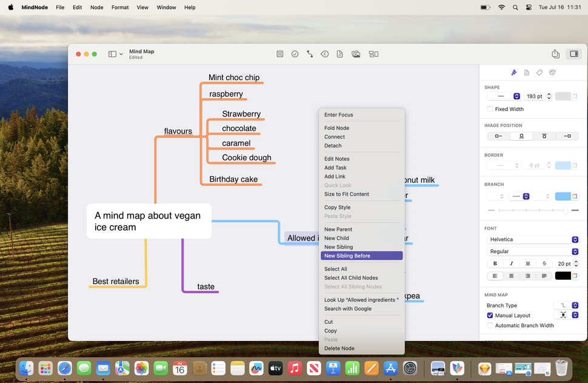Select the Cookie dough node

tap(246, 158)
